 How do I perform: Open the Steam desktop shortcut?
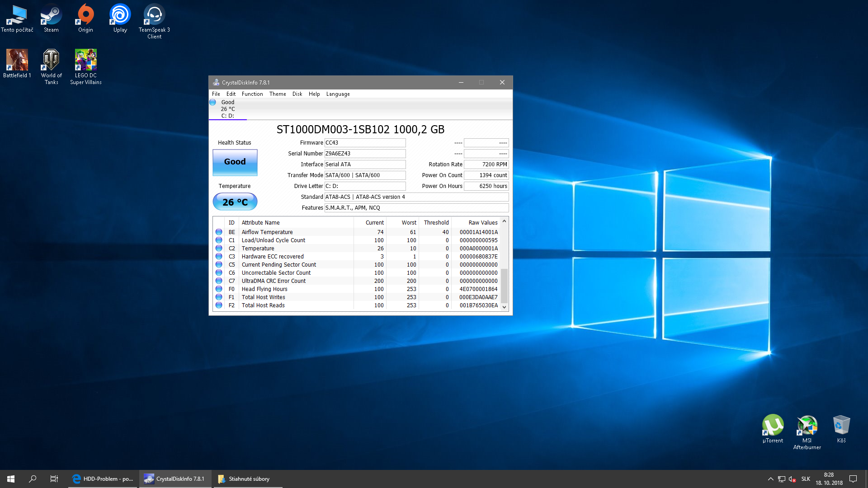(51, 18)
